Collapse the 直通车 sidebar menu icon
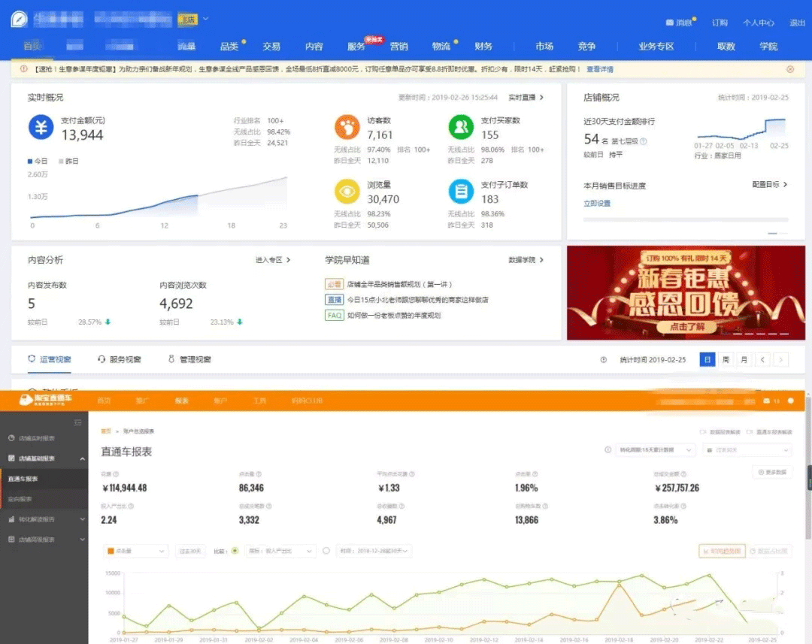The height and width of the screenshot is (644, 812). (77, 423)
